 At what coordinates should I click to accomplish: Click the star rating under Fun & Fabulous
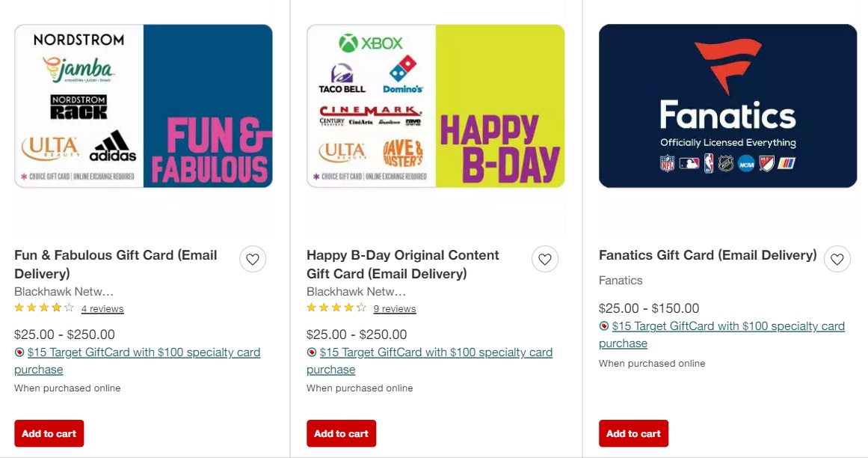pyautogui.click(x=43, y=307)
